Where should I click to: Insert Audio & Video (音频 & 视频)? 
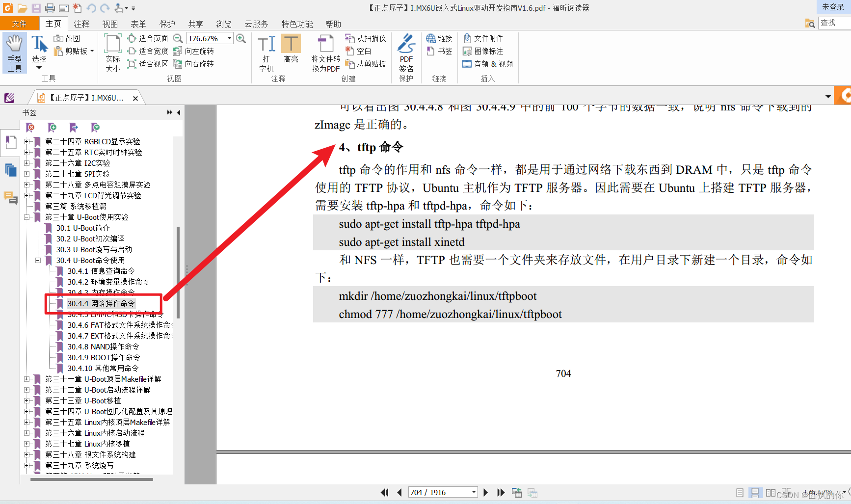(488, 64)
